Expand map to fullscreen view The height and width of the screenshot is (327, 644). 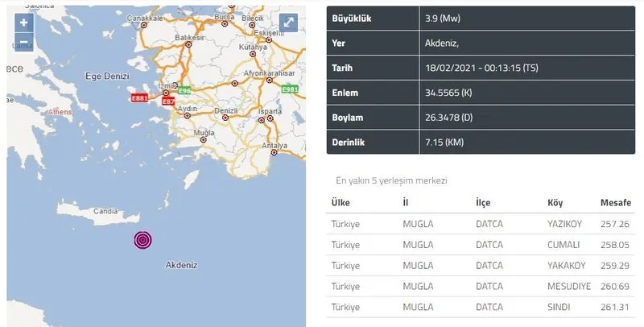287,23
